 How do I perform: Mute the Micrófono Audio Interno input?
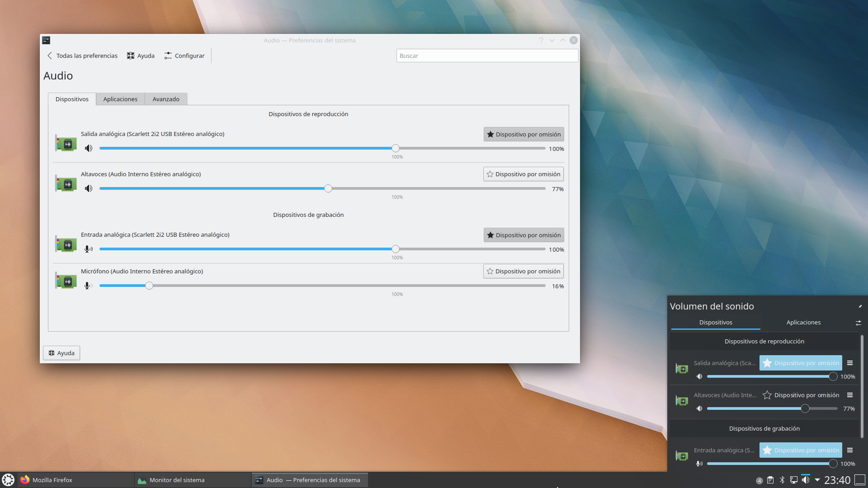click(x=89, y=286)
